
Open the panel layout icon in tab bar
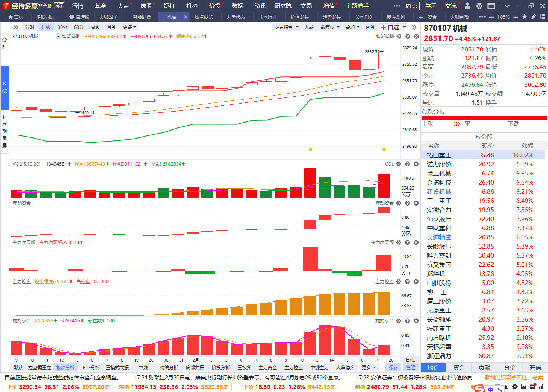click(x=542, y=17)
